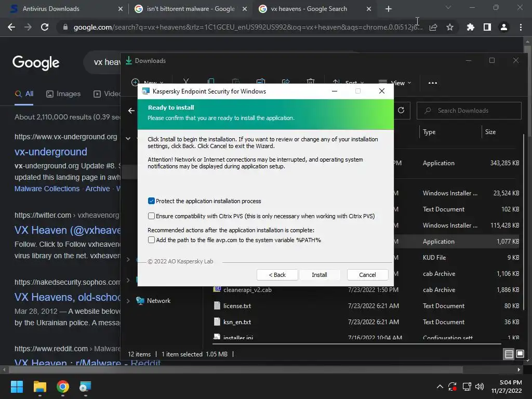Click Install in Kaspersky setup wizard
Screen dimensions: 532x399
coord(320,275)
